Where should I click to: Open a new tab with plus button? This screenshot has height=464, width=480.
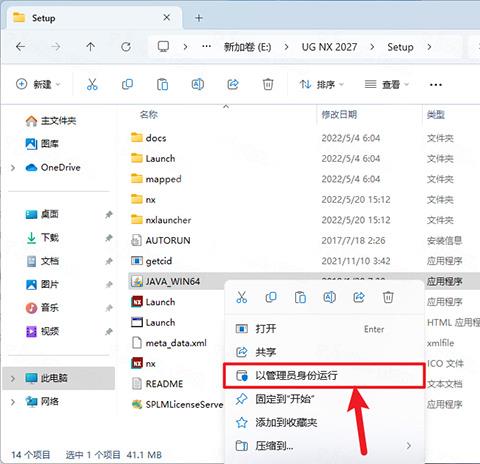pos(199,18)
